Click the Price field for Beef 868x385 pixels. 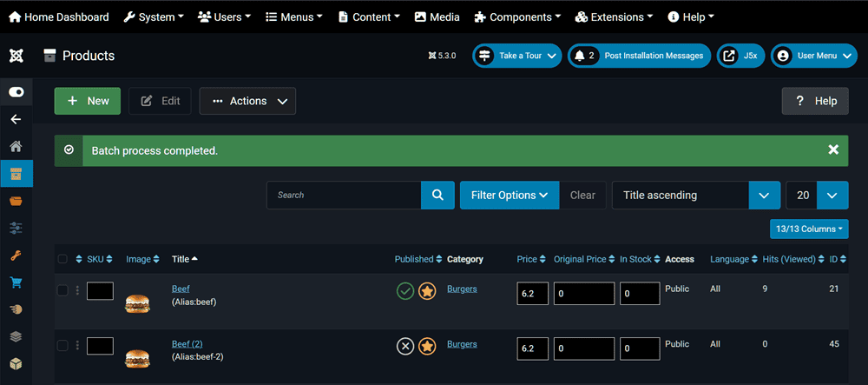coord(532,294)
